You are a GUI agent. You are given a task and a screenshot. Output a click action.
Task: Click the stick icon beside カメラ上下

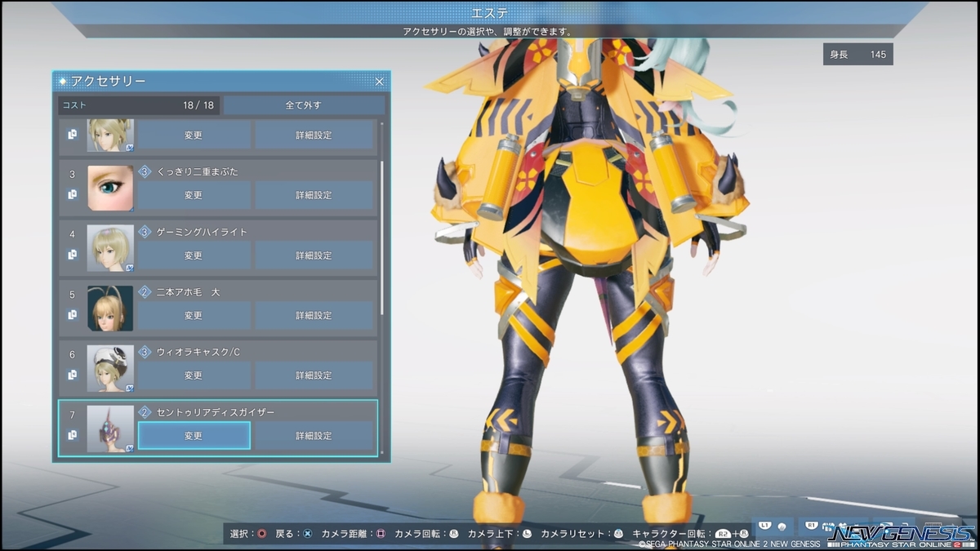point(527,534)
